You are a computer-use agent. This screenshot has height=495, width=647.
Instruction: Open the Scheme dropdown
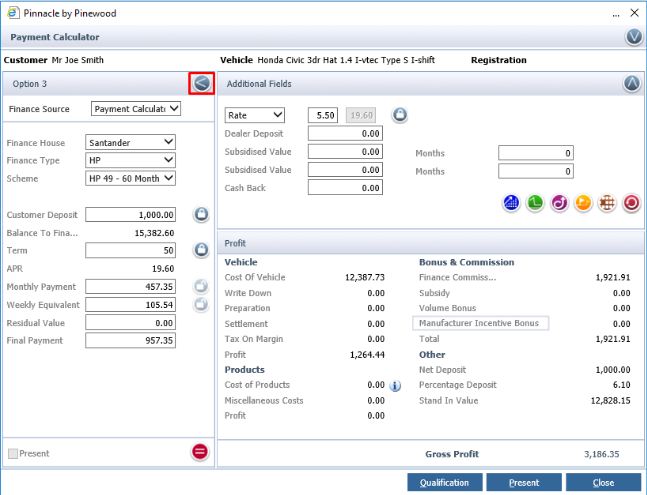pyautogui.click(x=130, y=178)
